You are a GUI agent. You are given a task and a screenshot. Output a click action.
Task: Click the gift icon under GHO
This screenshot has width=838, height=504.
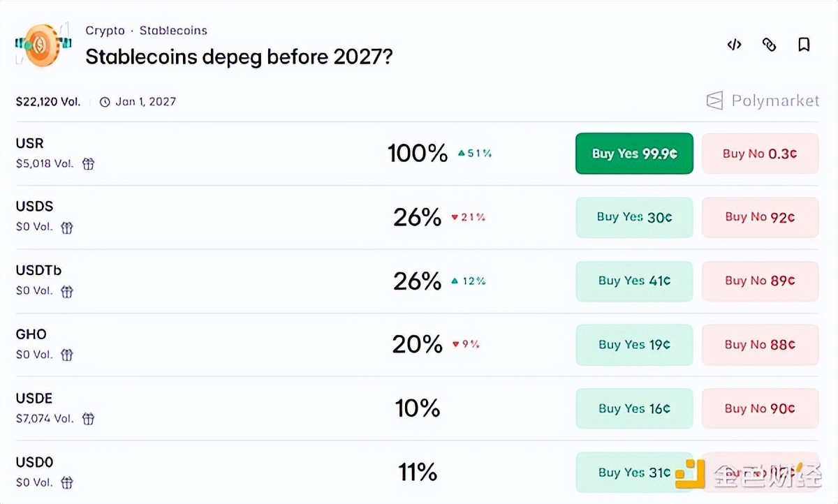(67, 355)
